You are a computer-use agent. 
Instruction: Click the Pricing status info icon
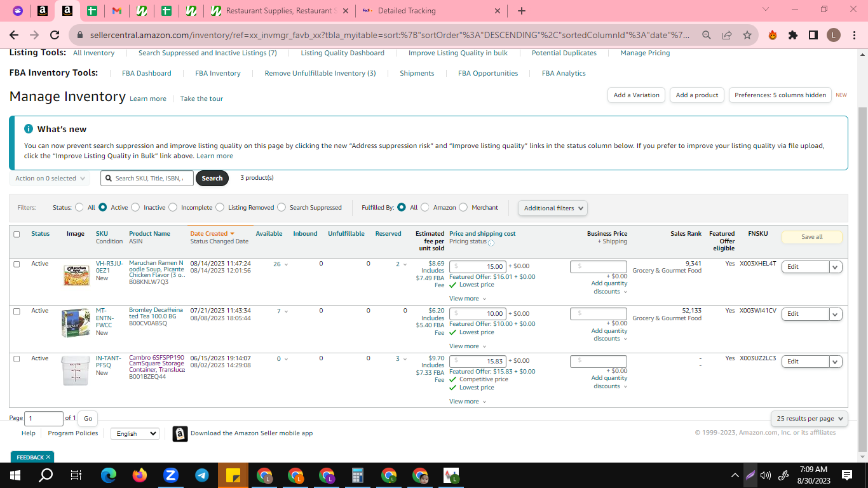click(x=491, y=242)
